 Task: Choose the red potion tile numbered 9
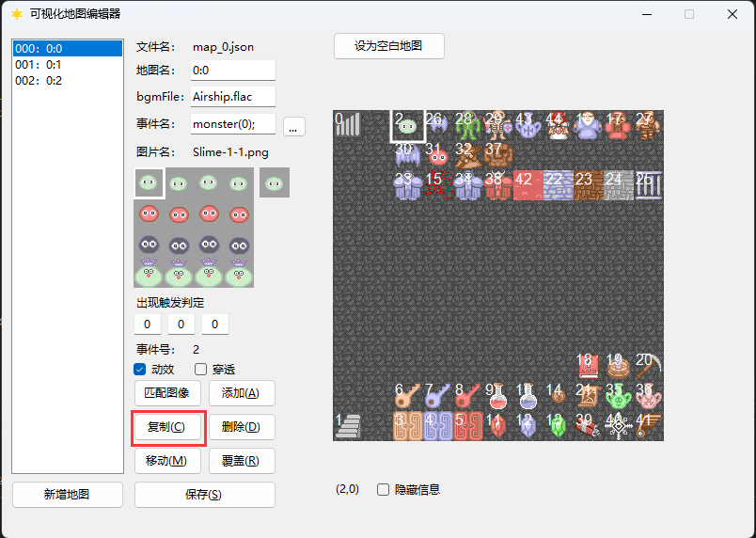pyautogui.click(x=498, y=396)
